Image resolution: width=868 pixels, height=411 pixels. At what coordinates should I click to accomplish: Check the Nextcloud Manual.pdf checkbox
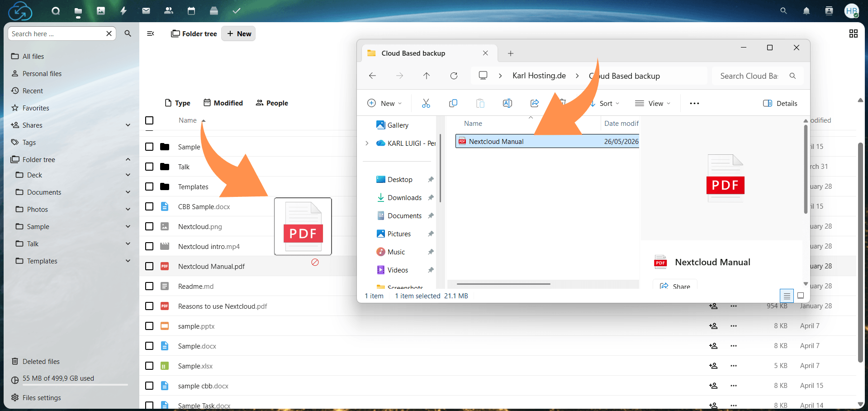coord(149,266)
